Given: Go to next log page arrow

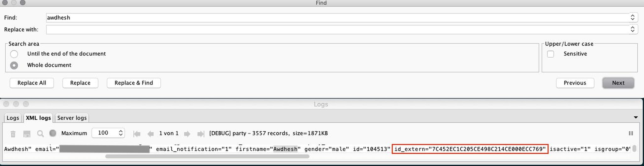Looking at the screenshot, I should pos(187,134).
